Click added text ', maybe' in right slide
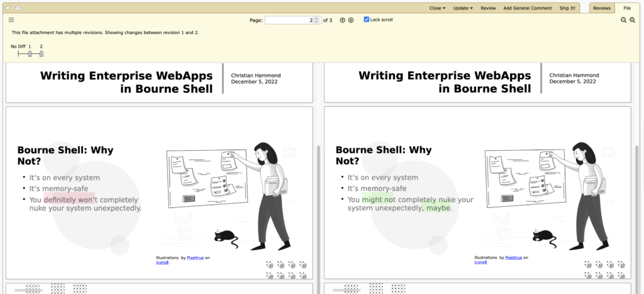The height and width of the screenshot is (294, 644). (436, 208)
